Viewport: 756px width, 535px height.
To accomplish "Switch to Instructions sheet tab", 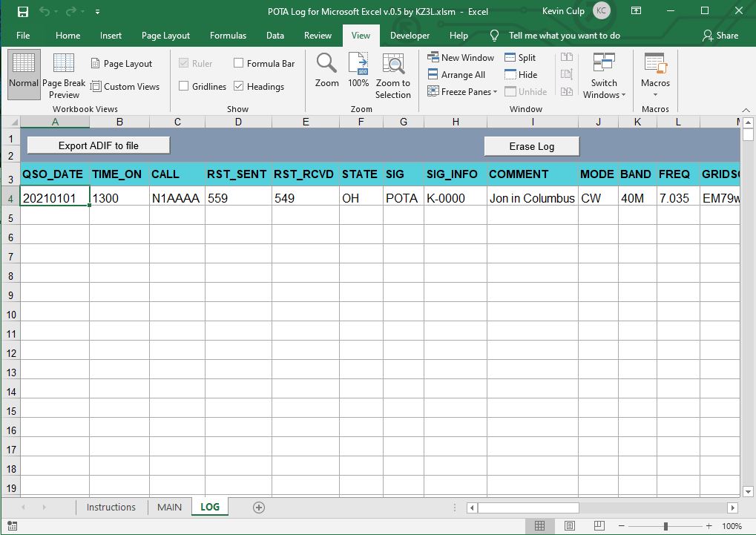I will (111, 507).
